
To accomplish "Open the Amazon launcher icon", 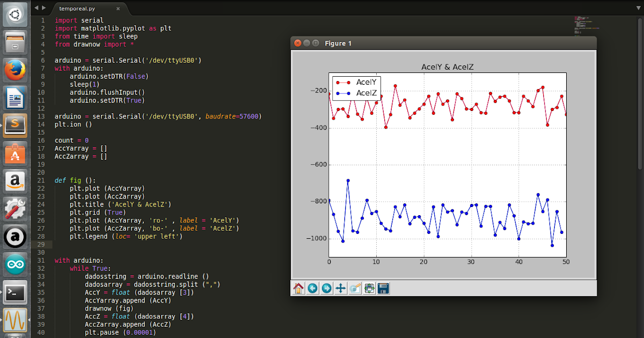I will 15,181.
